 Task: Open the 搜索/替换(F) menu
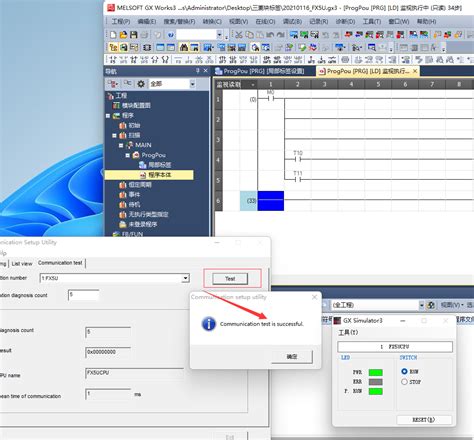179,21
